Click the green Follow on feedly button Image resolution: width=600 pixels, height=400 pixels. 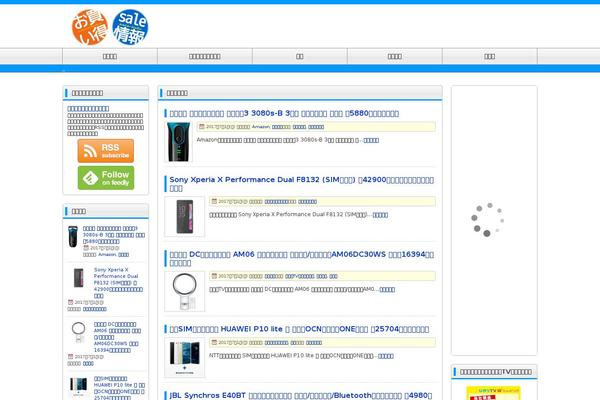[x=106, y=178]
